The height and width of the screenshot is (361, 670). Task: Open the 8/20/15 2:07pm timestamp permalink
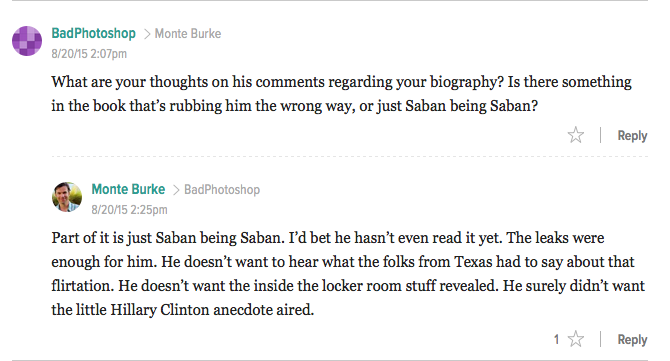pyautogui.click(x=89, y=54)
